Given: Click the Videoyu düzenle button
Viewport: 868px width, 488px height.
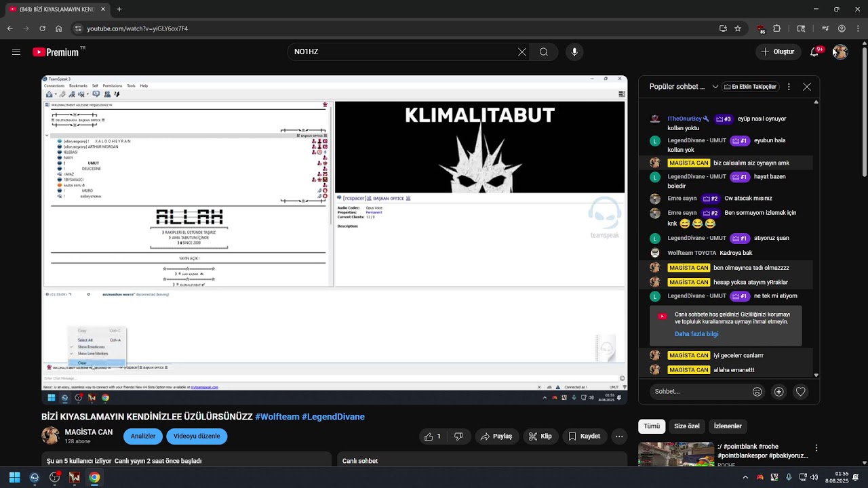Looking at the screenshot, I should pyautogui.click(x=197, y=436).
